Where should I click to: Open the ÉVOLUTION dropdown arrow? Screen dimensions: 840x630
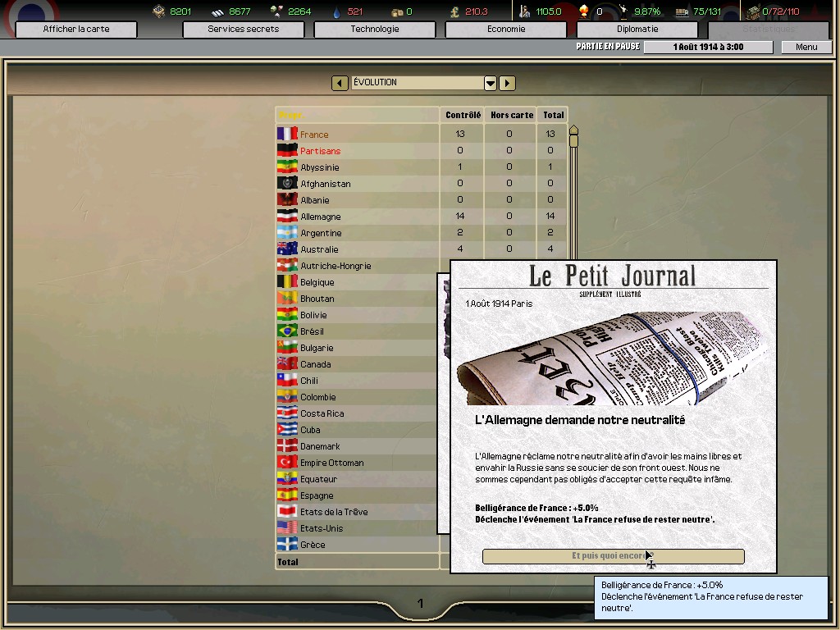pos(491,83)
